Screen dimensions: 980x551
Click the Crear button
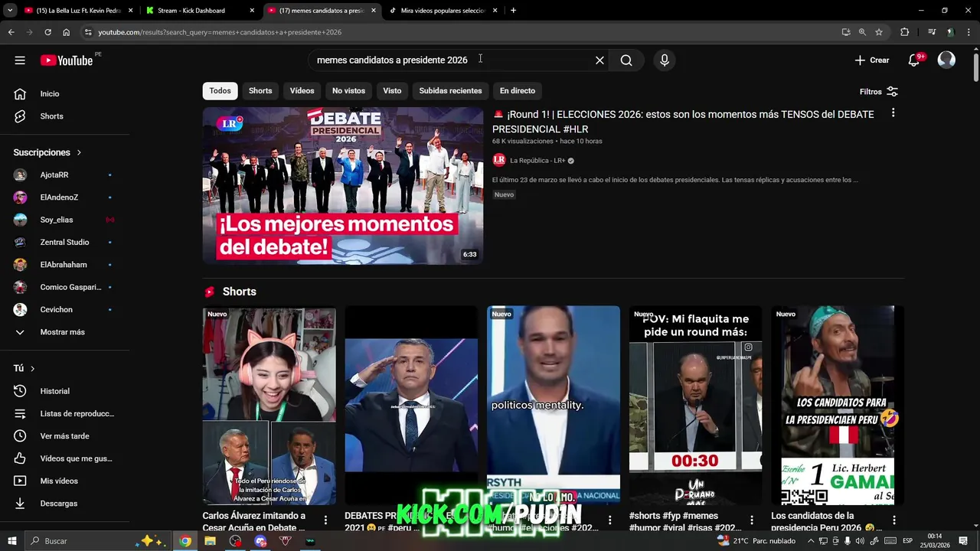[x=872, y=60]
